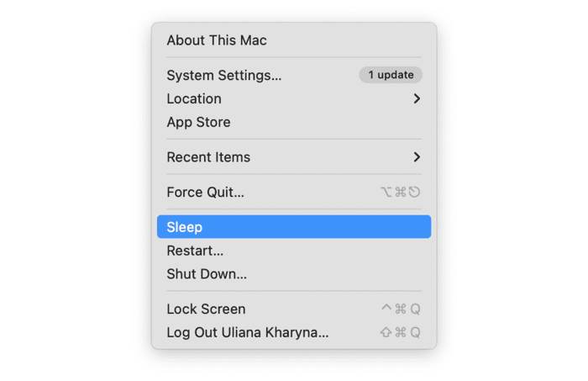
Task: Open System Settings from the menu
Action: pos(224,75)
